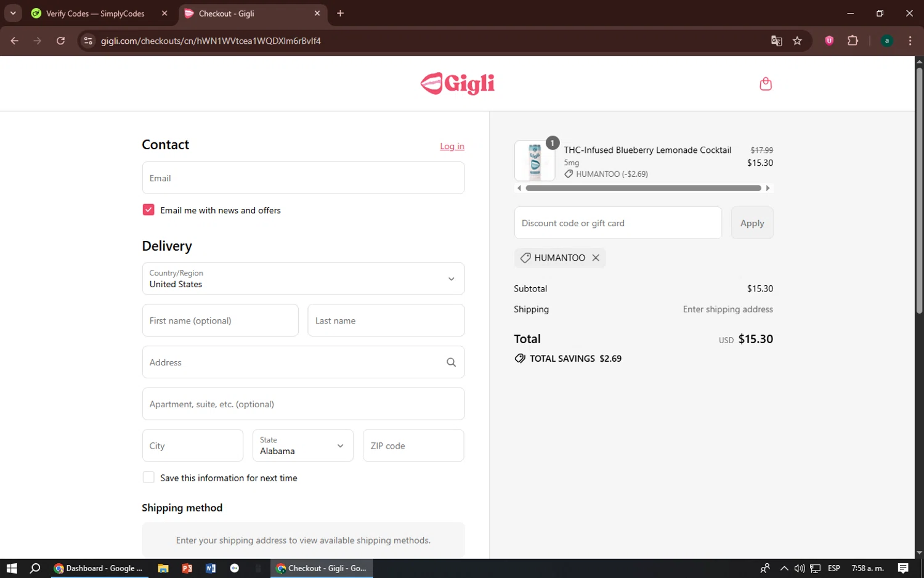Image resolution: width=924 pixels, height=578 pixels.
Task: Click the product list left scroll arrow
Action: (x=519, y=188)
